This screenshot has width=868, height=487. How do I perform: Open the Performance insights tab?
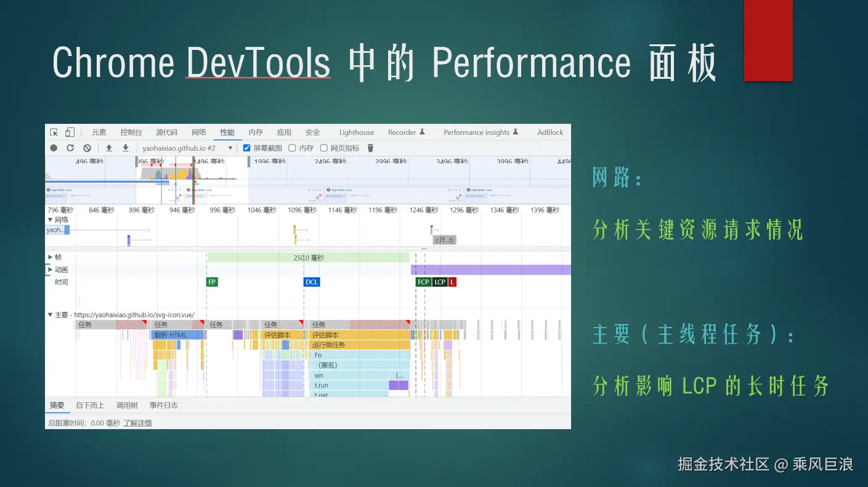(481, 132)
